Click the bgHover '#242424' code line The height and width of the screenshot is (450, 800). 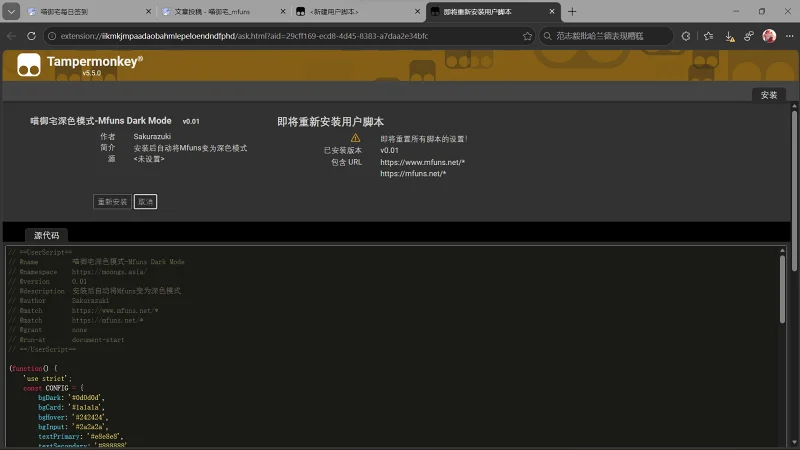tap(71, 417)
